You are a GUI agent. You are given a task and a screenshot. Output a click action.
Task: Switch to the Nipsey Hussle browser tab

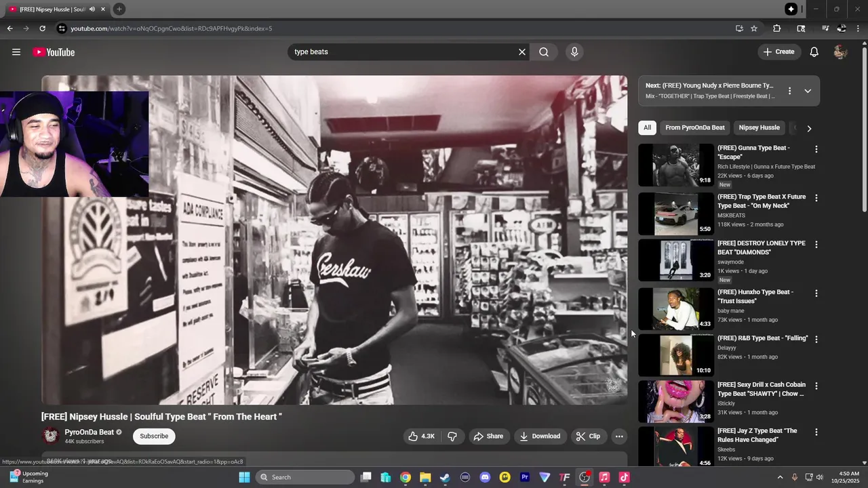click(53, 9)
